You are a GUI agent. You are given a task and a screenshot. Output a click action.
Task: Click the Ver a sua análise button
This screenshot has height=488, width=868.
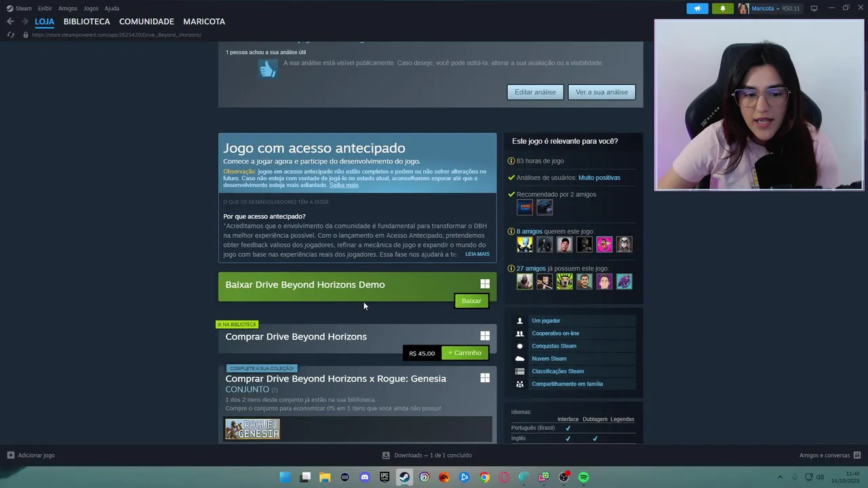click(x=601, y=92)
